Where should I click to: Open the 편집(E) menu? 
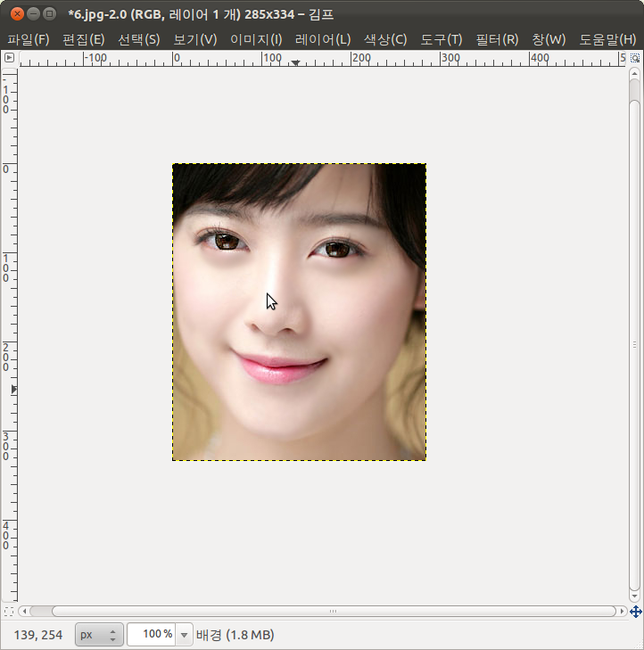tap(83, 40)
